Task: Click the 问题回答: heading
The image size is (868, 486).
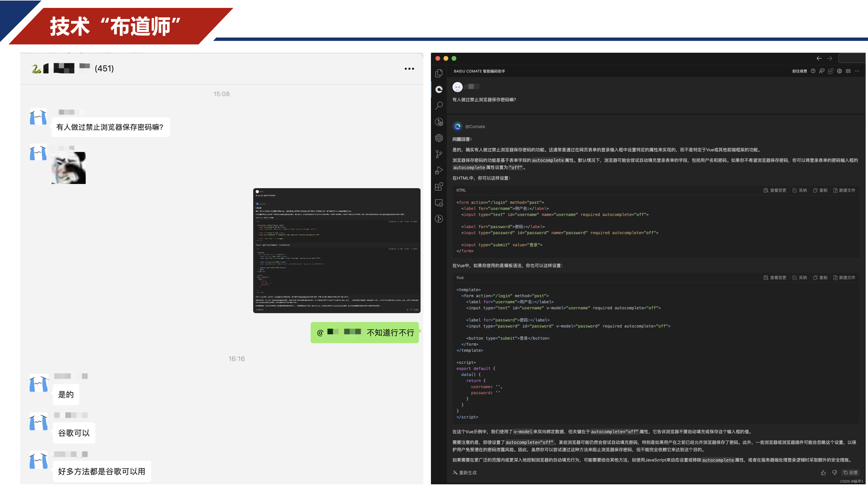Action: 462,139
